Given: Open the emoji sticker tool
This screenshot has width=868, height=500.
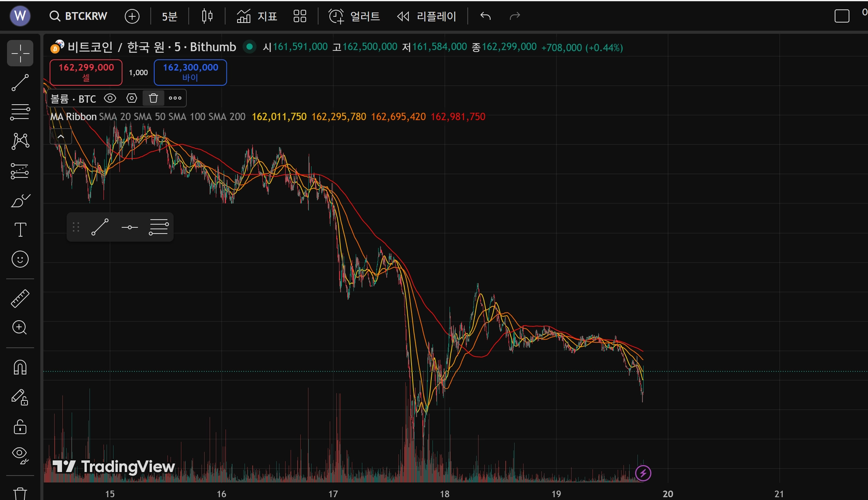Looking at the screenshot, I should pyautogui.click(x=20, y=259).
